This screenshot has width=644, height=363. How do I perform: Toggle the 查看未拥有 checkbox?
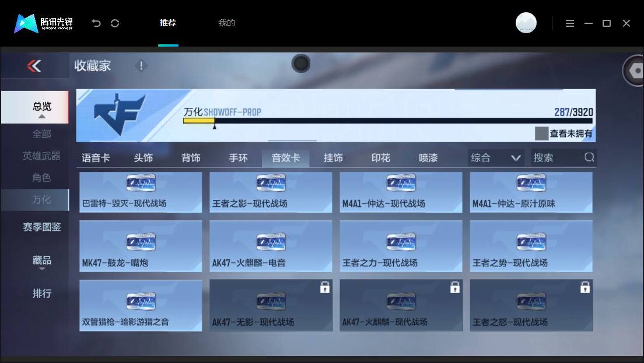tap(541, 133)
